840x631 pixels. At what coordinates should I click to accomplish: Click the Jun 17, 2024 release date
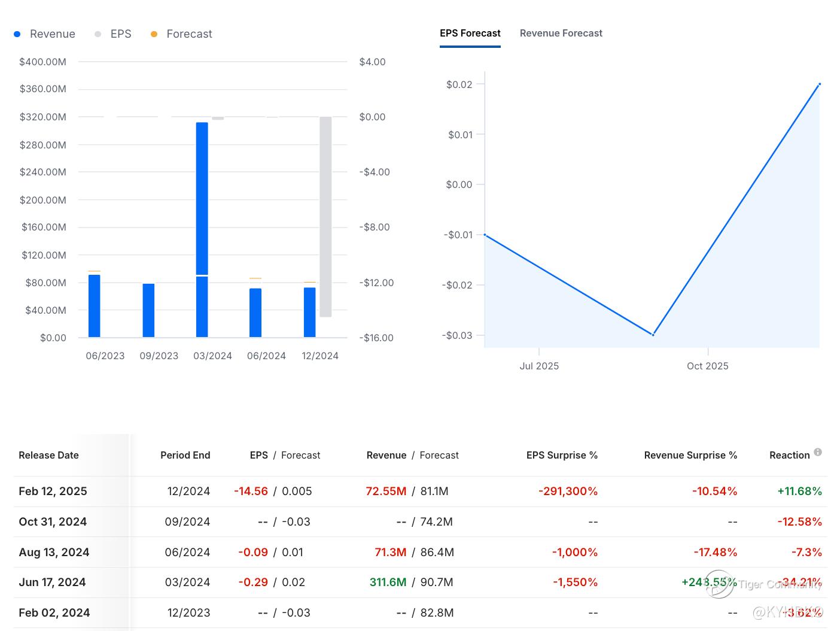click(x=52, y=583)
